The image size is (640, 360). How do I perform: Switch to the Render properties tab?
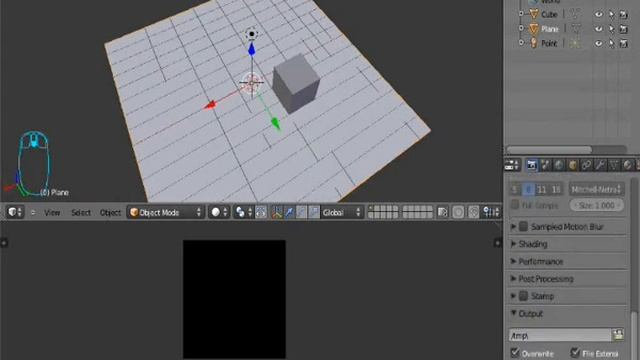[531, 165]
